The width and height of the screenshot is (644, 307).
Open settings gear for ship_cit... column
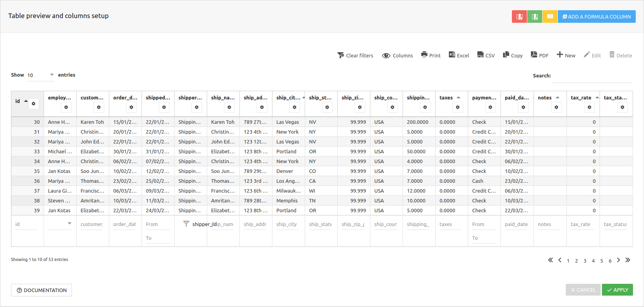click(294, 107)
